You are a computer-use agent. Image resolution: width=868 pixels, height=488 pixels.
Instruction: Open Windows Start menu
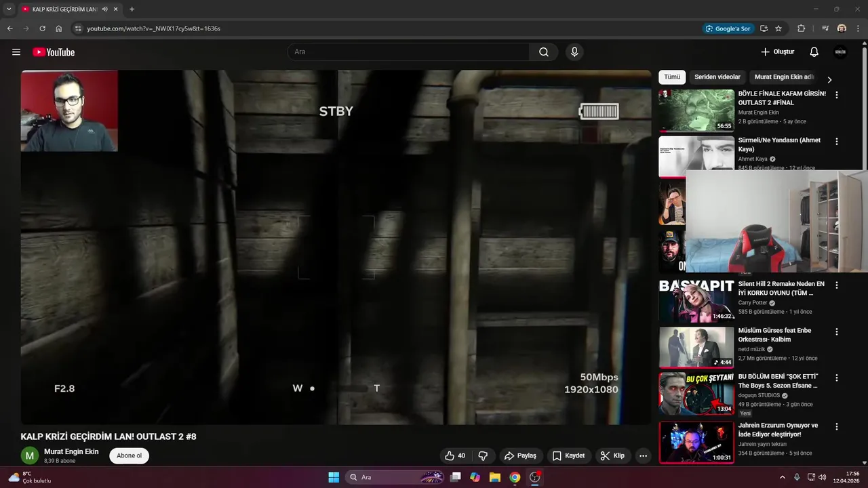pos(334,477)
